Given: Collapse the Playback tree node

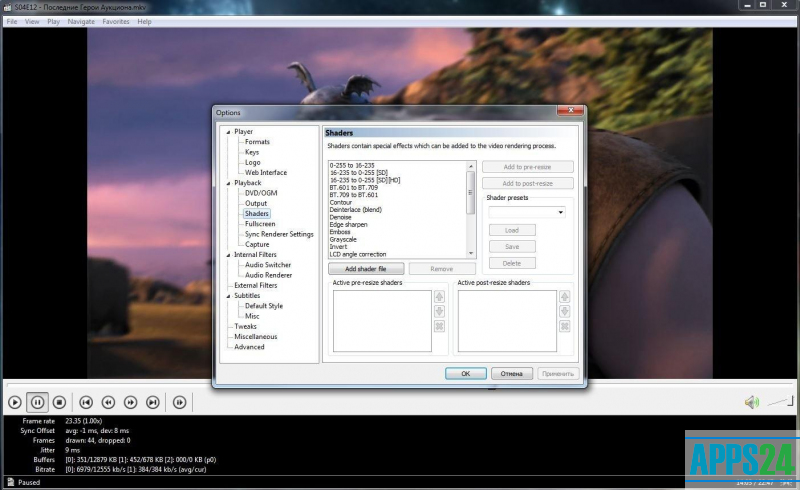Looking at the screenshot, I should click(x=229, y=183).
